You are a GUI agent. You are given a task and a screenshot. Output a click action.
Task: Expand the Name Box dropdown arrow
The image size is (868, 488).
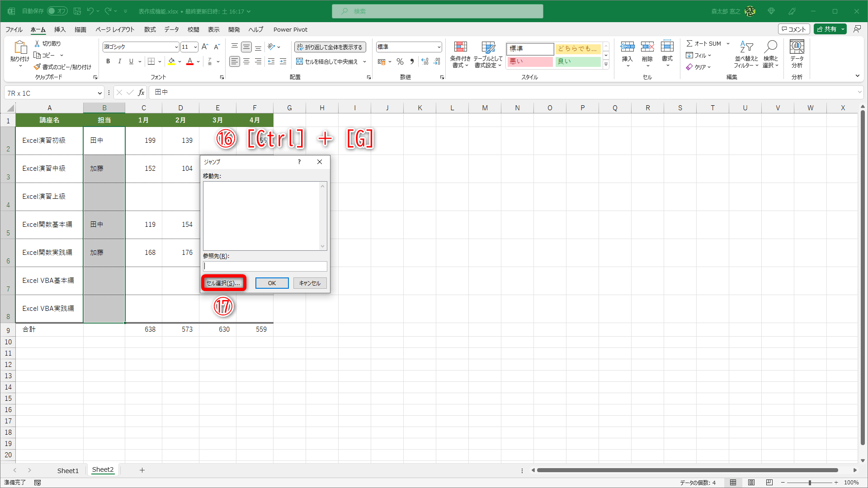pos(99,93)
